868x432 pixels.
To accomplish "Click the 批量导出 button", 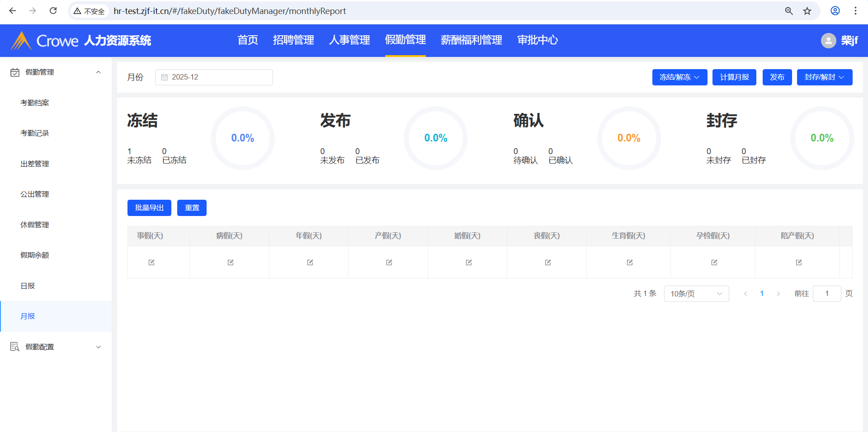I will pos(149,208).
